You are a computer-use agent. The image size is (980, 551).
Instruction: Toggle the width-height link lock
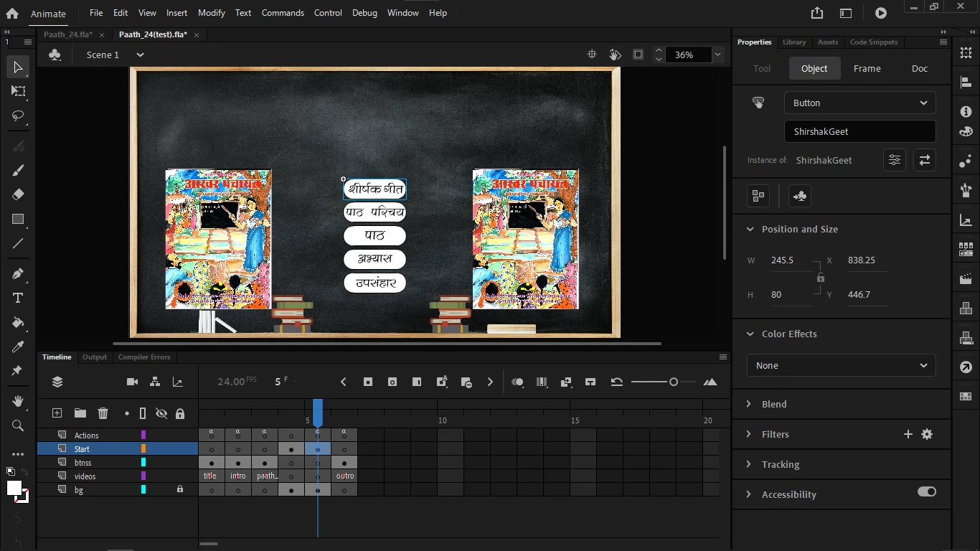click(x=821, y=278)
